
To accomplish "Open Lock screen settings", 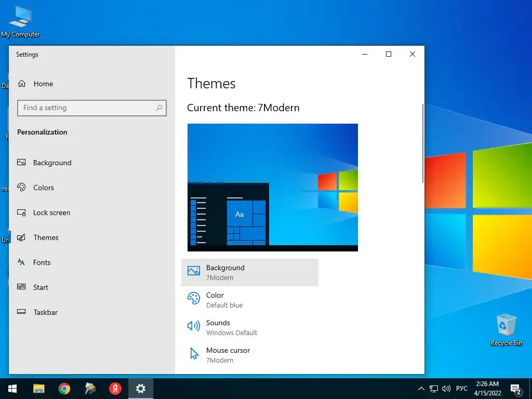I will (91, 212).
